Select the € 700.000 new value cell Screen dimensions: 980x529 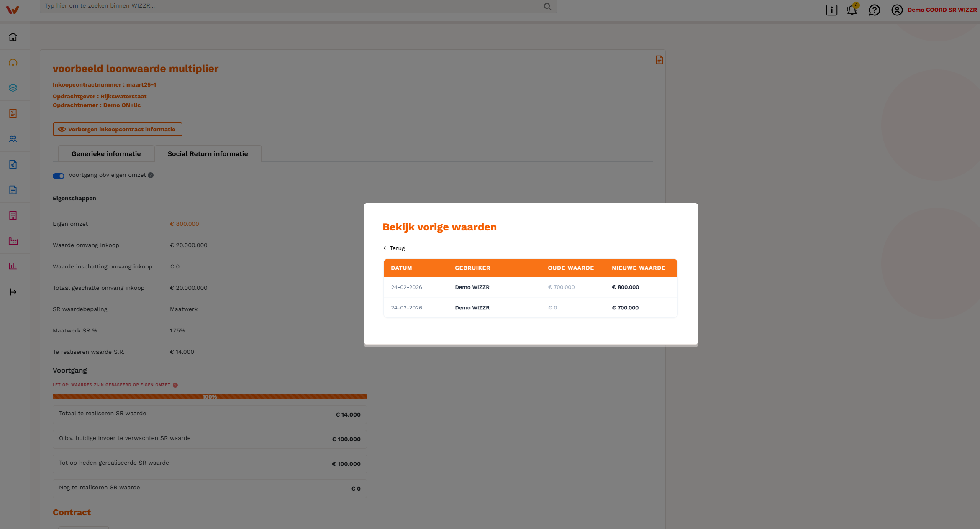click(625, 308)
